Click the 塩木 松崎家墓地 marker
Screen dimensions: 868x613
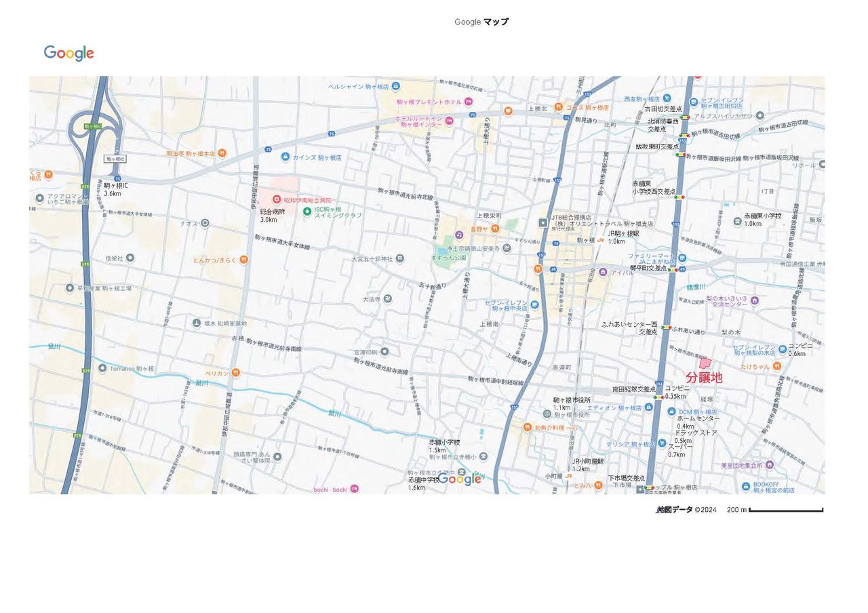197,323
